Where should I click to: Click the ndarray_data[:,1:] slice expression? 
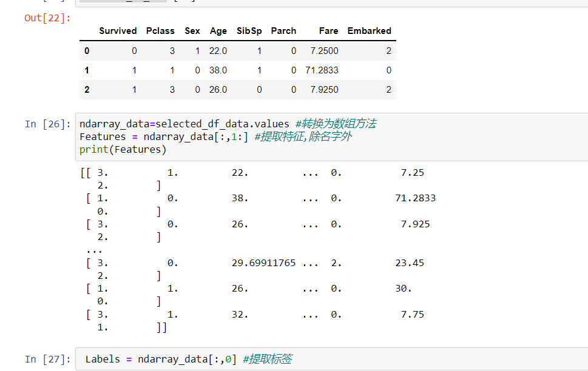point(196,137)
